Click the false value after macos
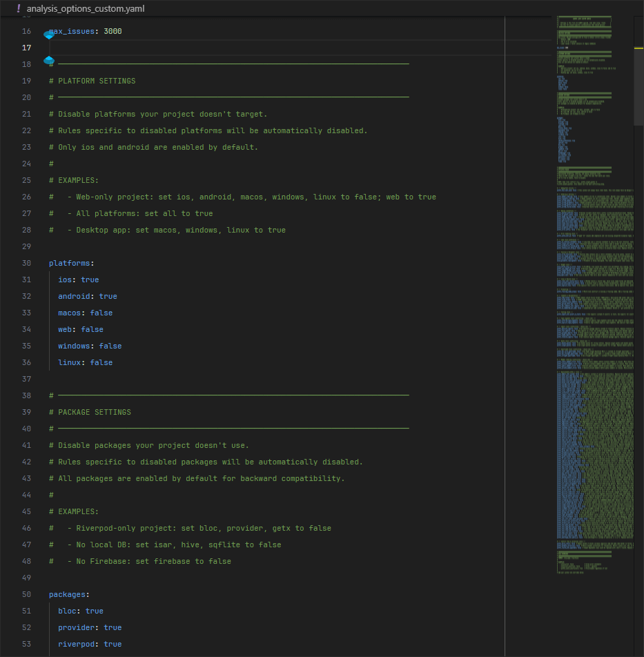 pos(101,313)
